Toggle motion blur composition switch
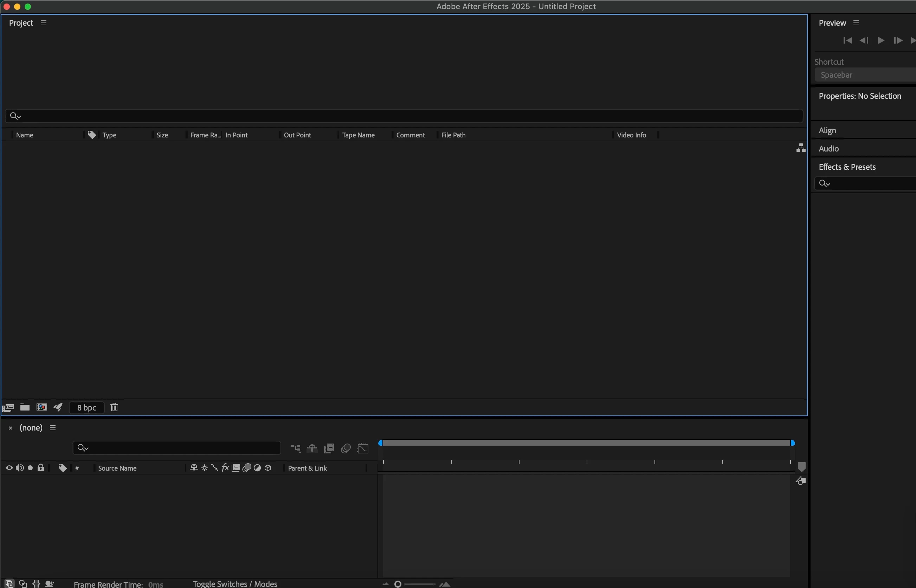The image size is (916, 588). click(346, 448)
